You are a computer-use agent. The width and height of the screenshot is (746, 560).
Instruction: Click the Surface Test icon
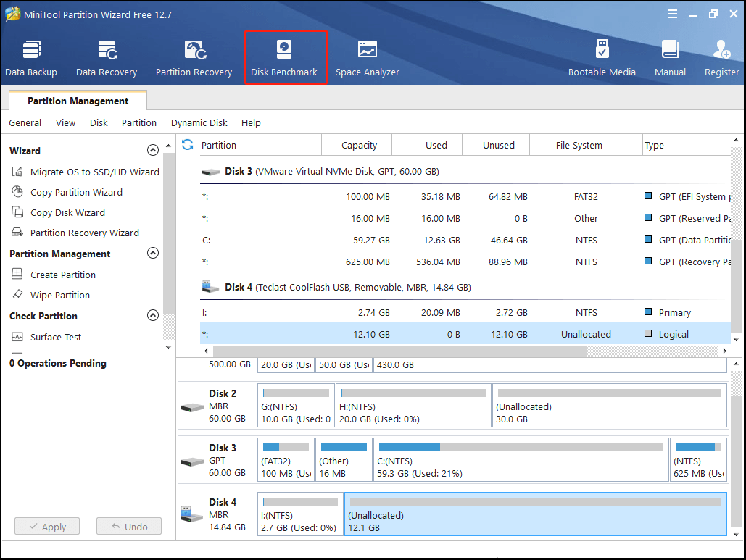17,337
